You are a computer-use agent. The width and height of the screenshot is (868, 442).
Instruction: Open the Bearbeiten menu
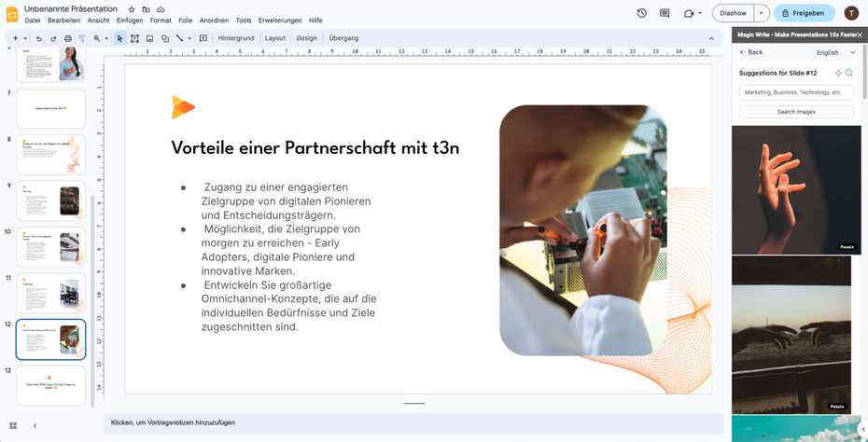coord(63,21)
